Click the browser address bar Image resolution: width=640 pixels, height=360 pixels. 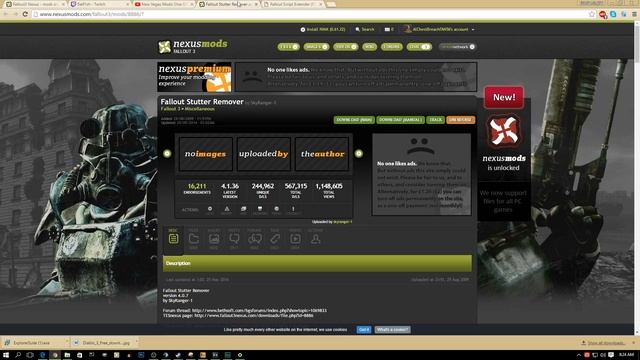[310, 14]
